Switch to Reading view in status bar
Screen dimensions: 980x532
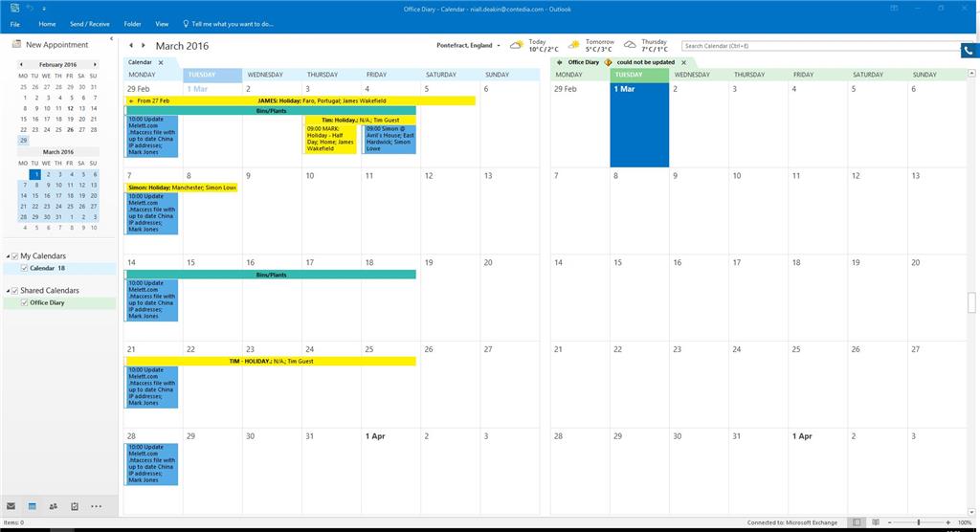pyautogui.click(x=876, y=522)
